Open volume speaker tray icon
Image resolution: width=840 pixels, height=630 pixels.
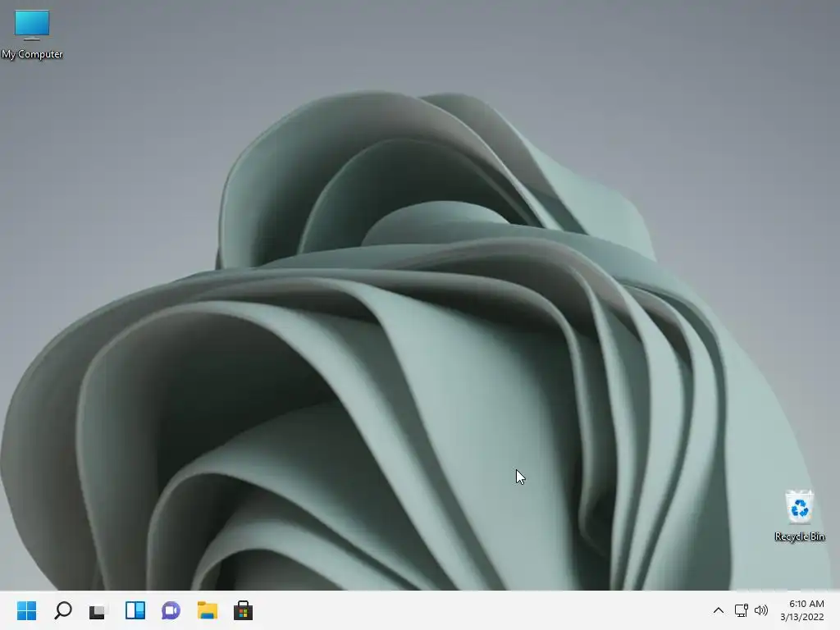pos(760,610)
